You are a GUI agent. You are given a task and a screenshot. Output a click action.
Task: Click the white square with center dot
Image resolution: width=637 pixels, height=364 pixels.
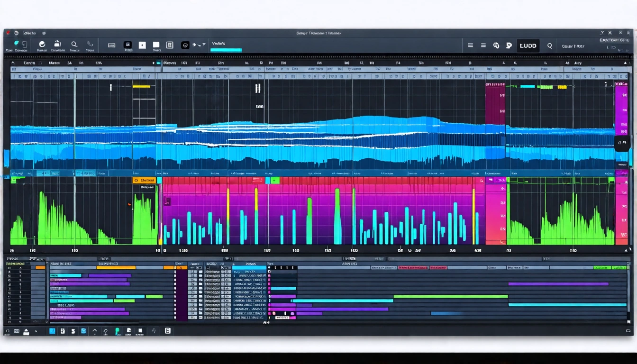pos(142,45)
